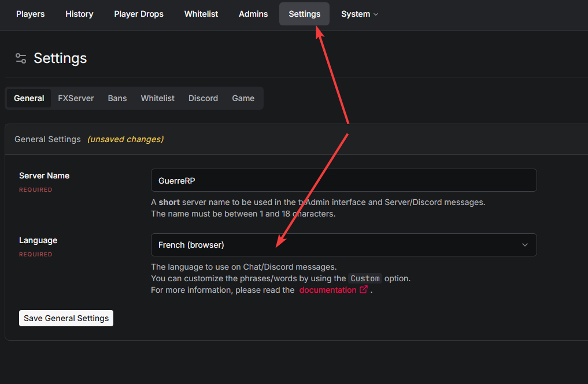Follow the documentation link

[x=327, y=290]
